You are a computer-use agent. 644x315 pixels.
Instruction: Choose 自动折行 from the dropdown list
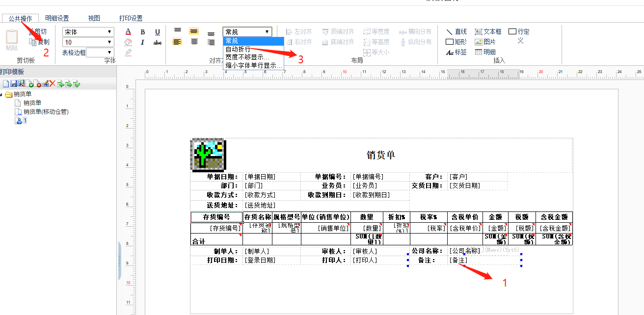238,49
